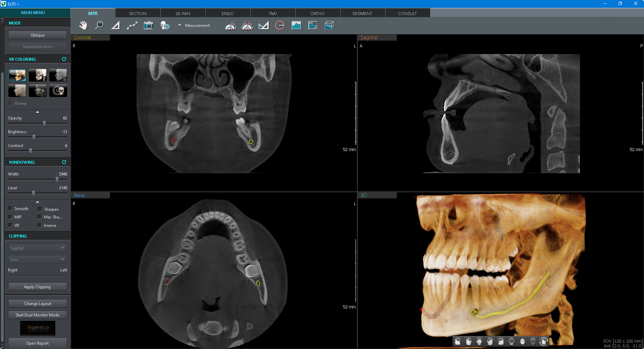Click the auto-rotate head icon in 3D view
The image size is (644, 349).
tap(543, 342)
